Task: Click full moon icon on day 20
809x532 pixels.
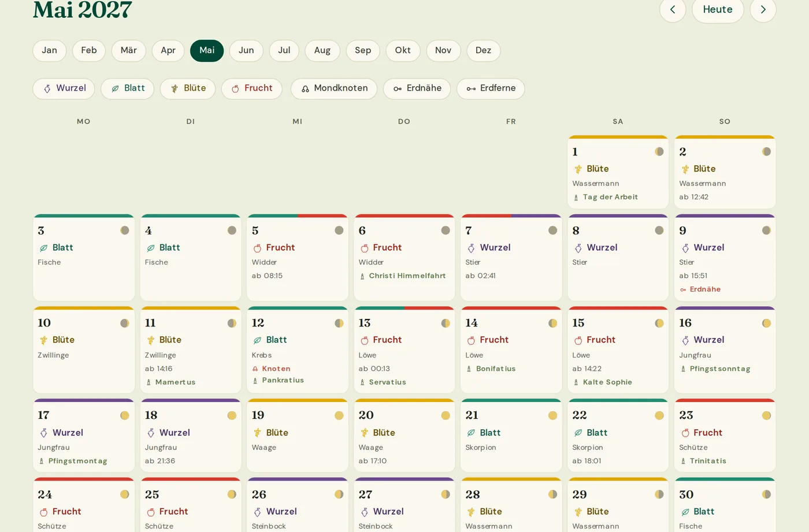Action: tap(446, 415)
